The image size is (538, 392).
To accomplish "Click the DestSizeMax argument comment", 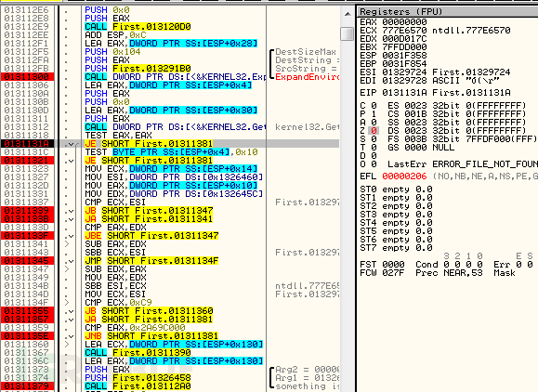I will 306,52.
